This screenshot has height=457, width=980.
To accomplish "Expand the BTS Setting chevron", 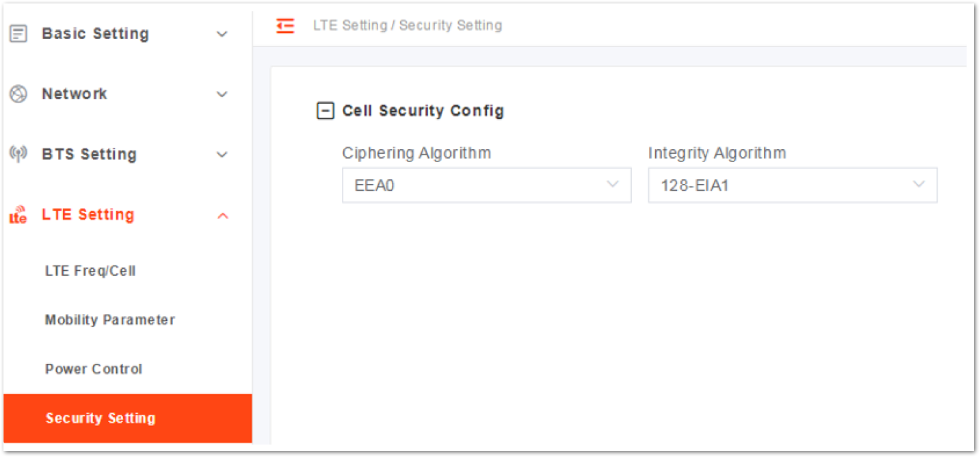I will (x=222, y=155).
